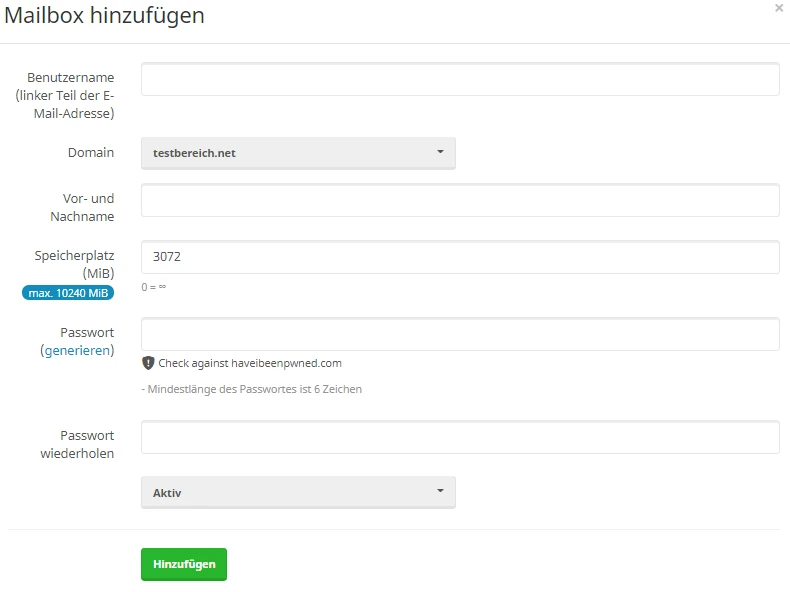Click the Benutzername input field
The image size is (790, 592).
tap(460, 79)
